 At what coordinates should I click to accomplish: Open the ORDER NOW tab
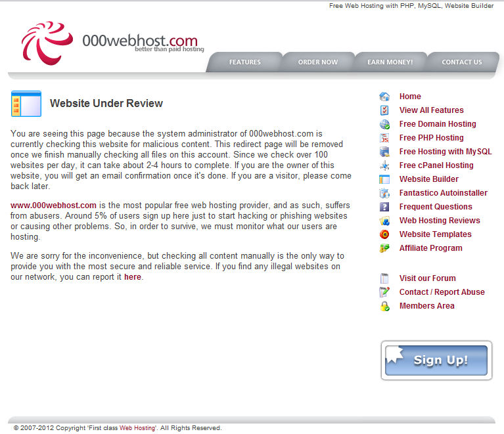(x=318, y=62)
